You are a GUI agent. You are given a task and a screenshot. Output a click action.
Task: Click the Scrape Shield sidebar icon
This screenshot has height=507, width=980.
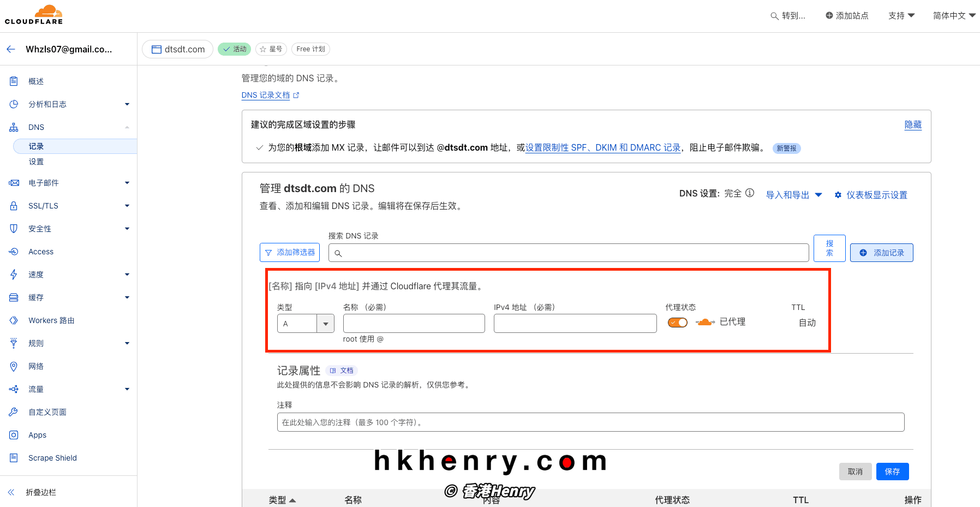click(x=14, y=458)
